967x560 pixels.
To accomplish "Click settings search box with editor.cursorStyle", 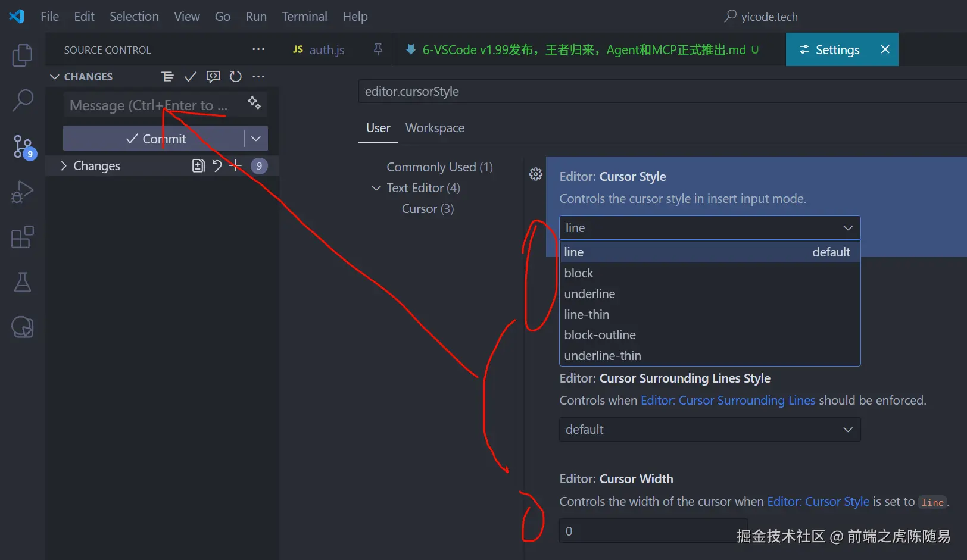I will (662, 92).
